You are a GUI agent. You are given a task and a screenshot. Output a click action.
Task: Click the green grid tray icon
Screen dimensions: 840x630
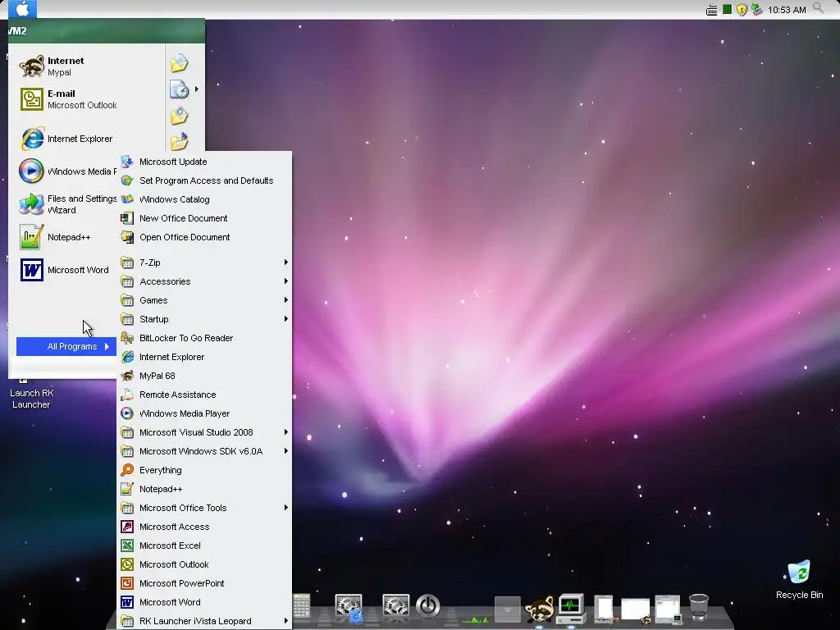click(727, 9)
